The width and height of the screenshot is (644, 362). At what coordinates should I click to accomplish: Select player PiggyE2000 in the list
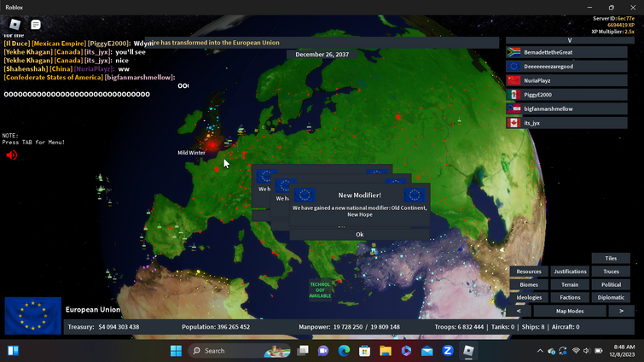566,95
